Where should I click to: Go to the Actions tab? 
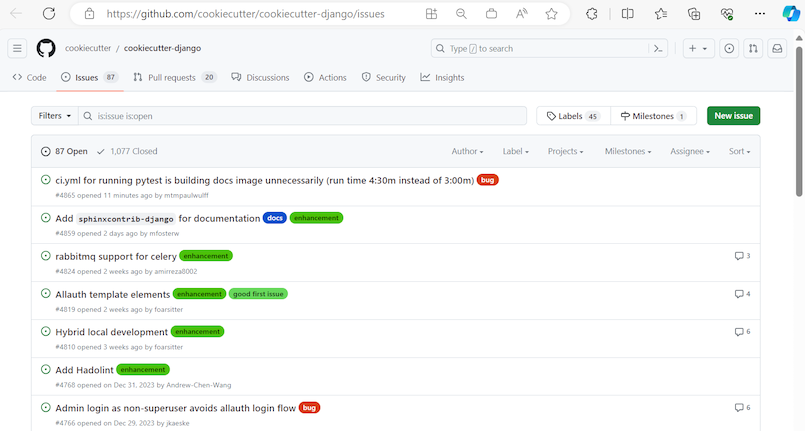pyautogui.click(x=325, y=77)
